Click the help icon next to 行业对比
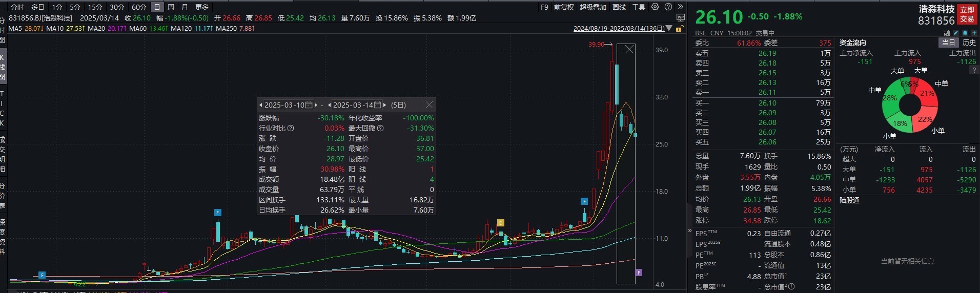The height and width of the screenshot is (293, 980). click(291, 128)
